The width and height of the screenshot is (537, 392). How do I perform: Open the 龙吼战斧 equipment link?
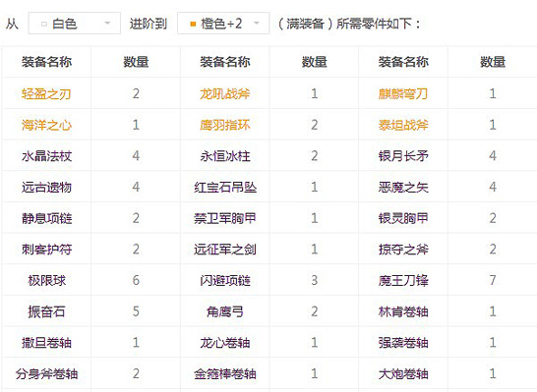click(225, 93)
